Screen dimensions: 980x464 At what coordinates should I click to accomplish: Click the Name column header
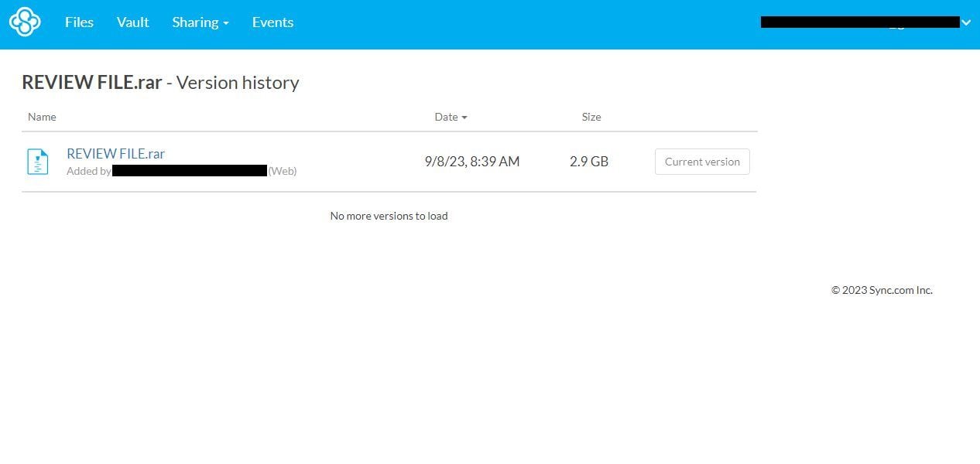click(x=42, y=117)
